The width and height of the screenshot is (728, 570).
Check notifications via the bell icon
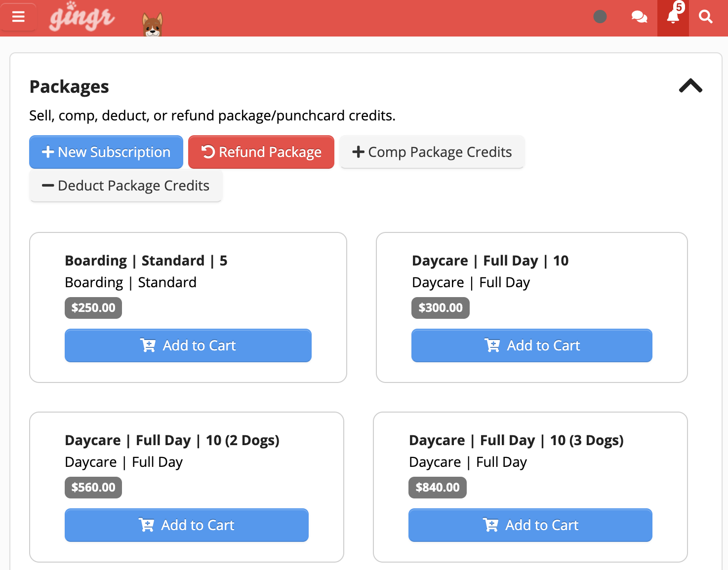click(x=672, y=19)
